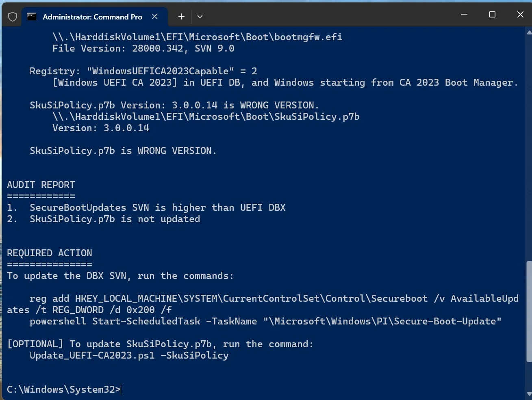Click the AUDIT REPORT heading text

[41, 185]
